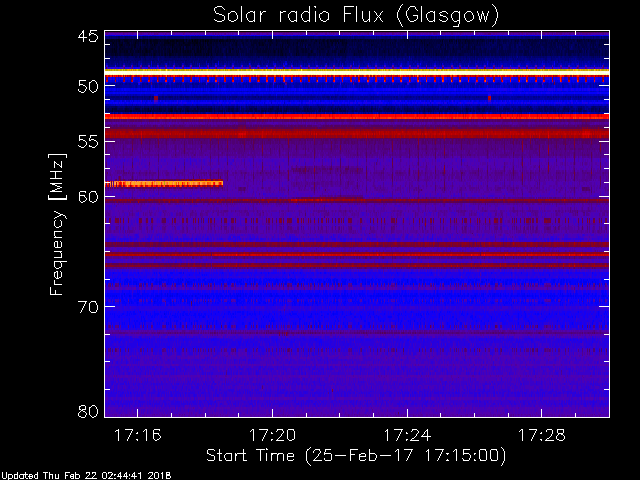The image size is (640, 480).
Task: Click the 'Frequency [MHz]' axis title
Action: click(x=57, y=224)
